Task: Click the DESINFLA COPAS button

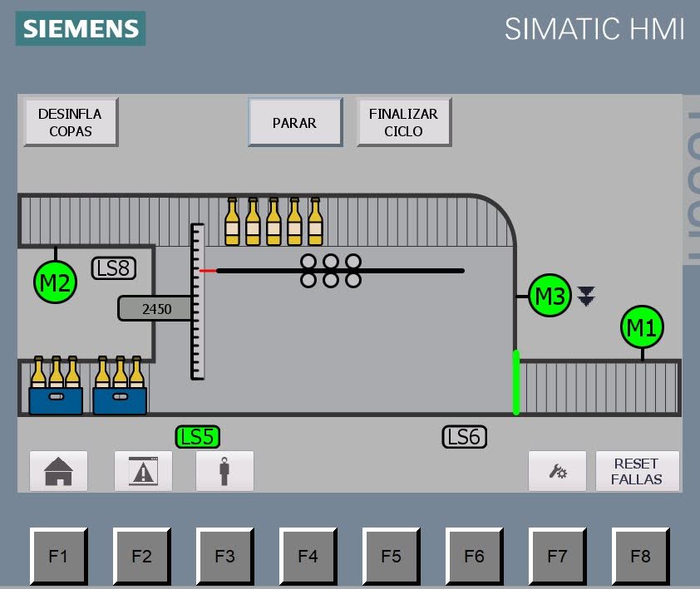Action: tap(71, 122)
